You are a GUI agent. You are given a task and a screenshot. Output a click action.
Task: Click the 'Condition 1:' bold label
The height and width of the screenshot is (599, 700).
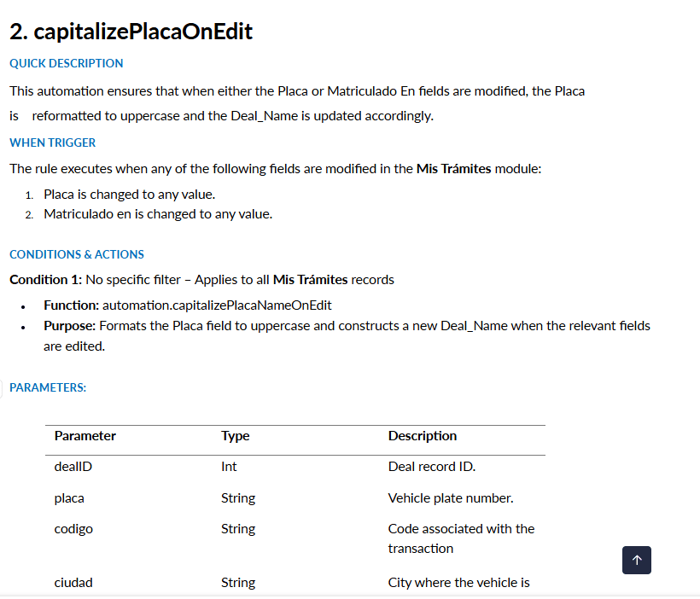coord(45,280)
